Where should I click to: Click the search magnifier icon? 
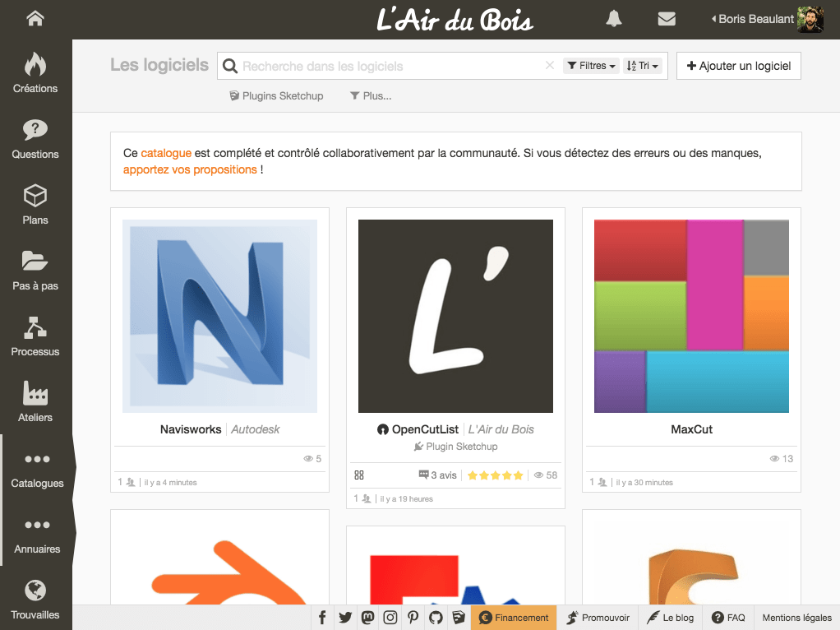[230, 66]
